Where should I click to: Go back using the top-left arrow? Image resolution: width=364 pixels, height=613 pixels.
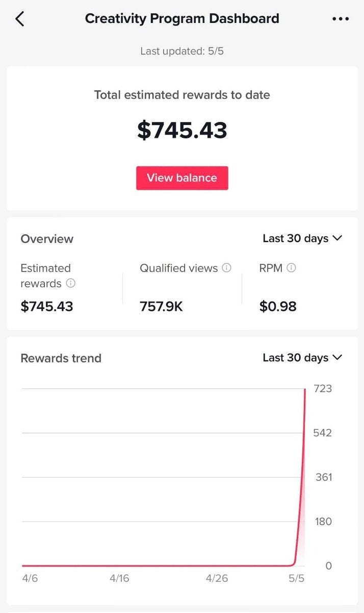point(20,19)
